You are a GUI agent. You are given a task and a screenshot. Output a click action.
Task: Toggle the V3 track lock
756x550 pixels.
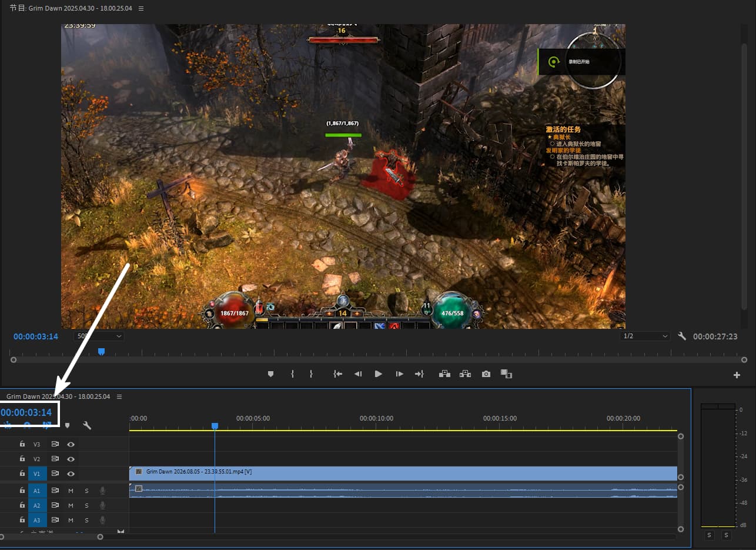tap(22, 444)
